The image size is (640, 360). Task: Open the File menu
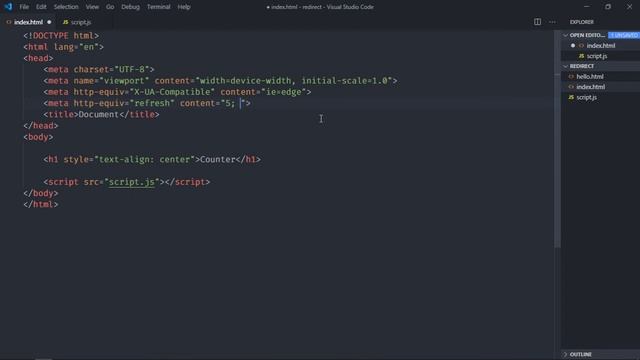pyautogui.click(x=24, y=7)
